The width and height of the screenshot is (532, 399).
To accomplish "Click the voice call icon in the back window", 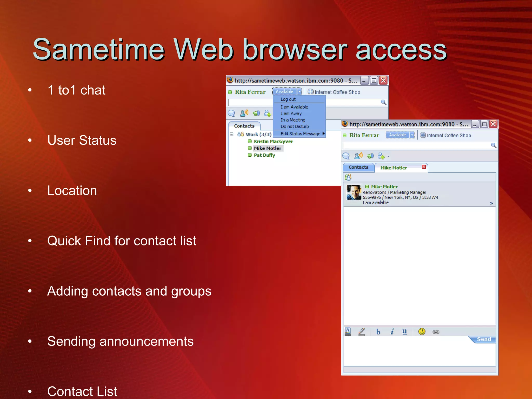I will pyautogui.click(x=244, y=113).
